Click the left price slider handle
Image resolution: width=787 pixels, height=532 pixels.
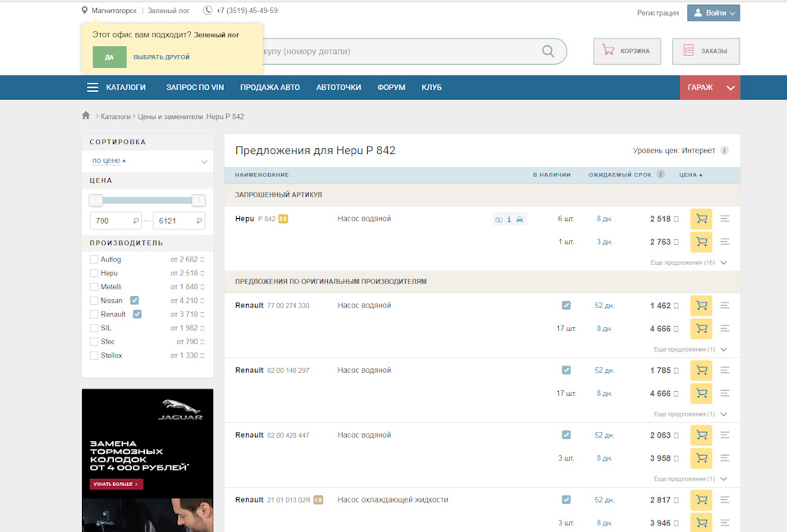coord(96,201)
